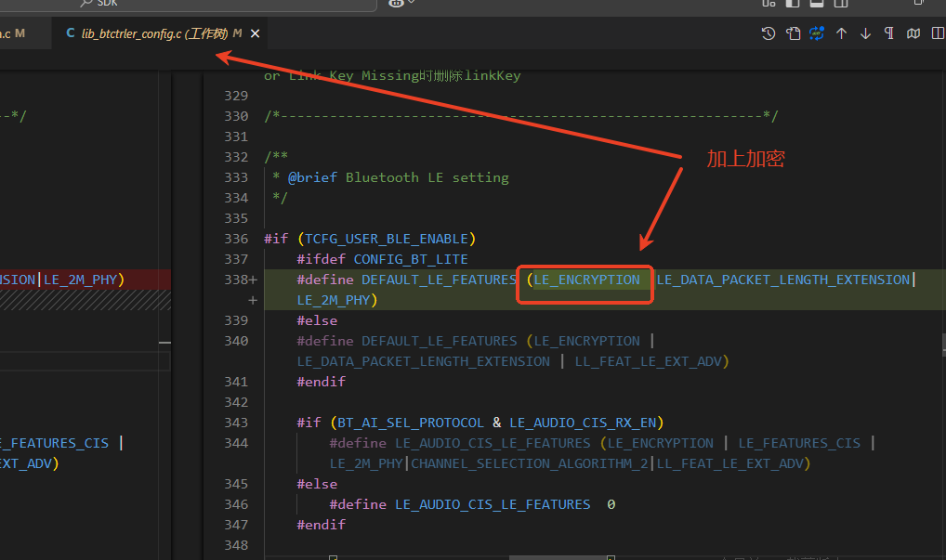Click the 0 value on line 346
Image resolution: width=946 pixels, height=560 pixels.
click(611, 504)
